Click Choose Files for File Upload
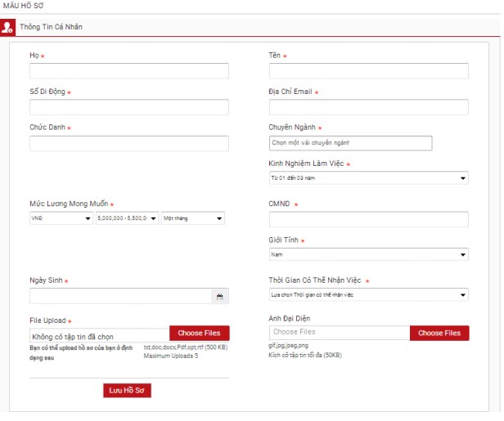 tap(200, 334)
